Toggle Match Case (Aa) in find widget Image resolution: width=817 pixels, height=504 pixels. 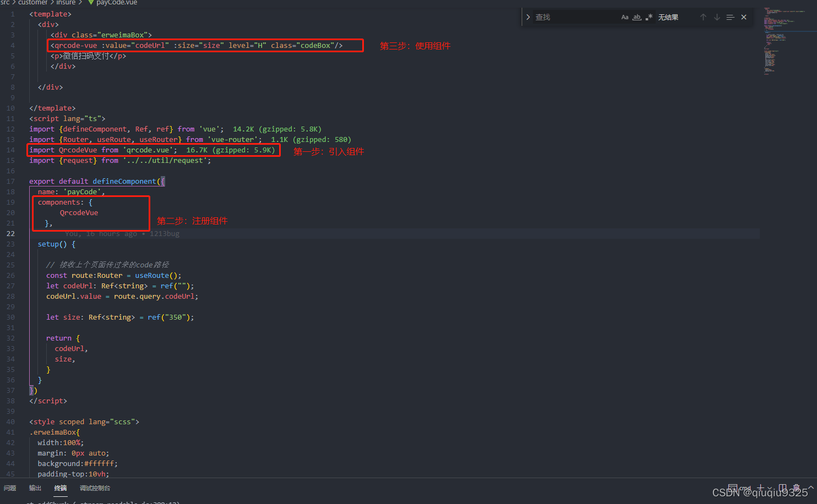click(625, 17)
